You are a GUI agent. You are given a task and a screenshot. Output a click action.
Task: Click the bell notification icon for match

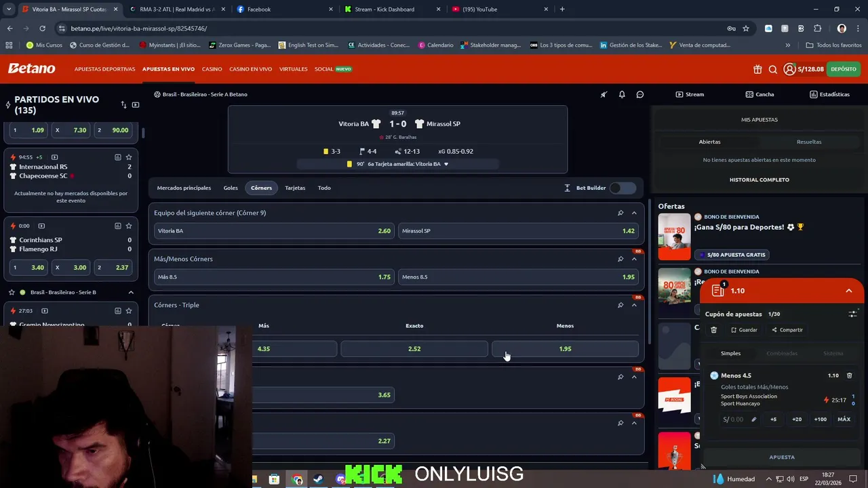click(x=622, y=94)
